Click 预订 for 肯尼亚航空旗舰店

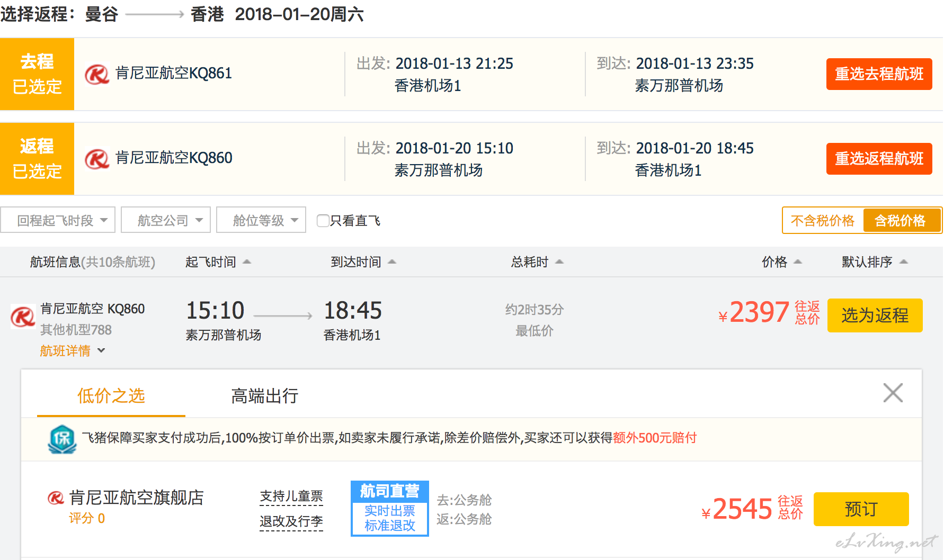[861, 509]
